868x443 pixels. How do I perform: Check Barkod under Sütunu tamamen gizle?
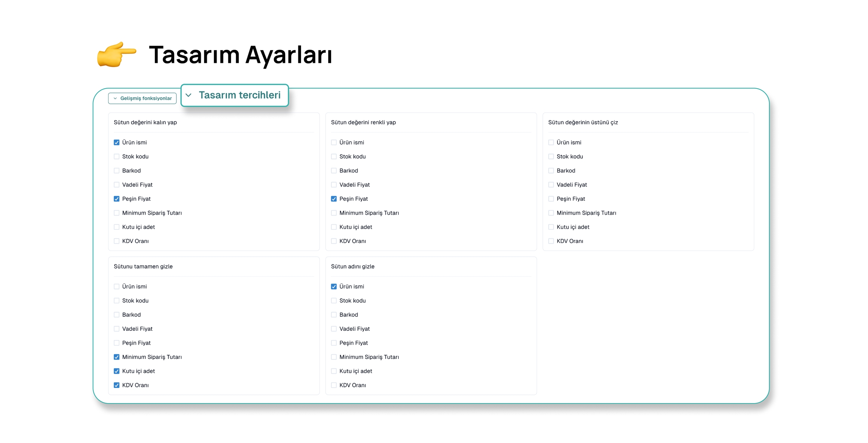117,315
